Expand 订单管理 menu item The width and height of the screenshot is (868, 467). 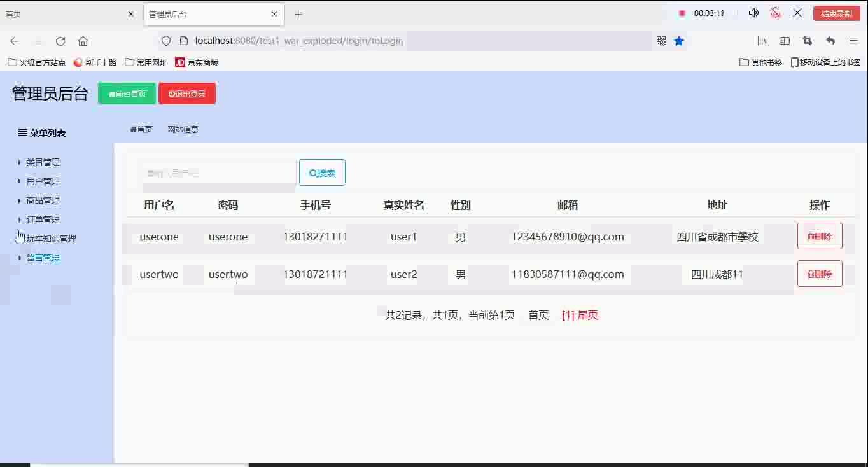[x=43, y=220]
